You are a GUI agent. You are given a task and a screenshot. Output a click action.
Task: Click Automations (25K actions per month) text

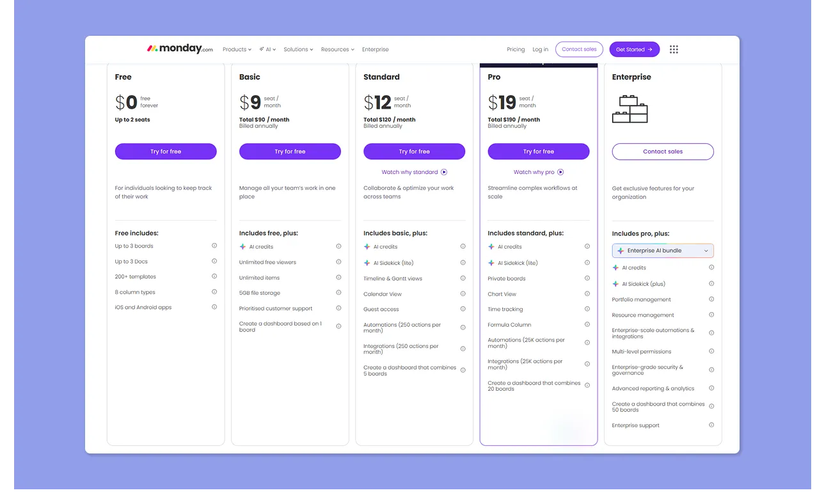coord(527,343)
